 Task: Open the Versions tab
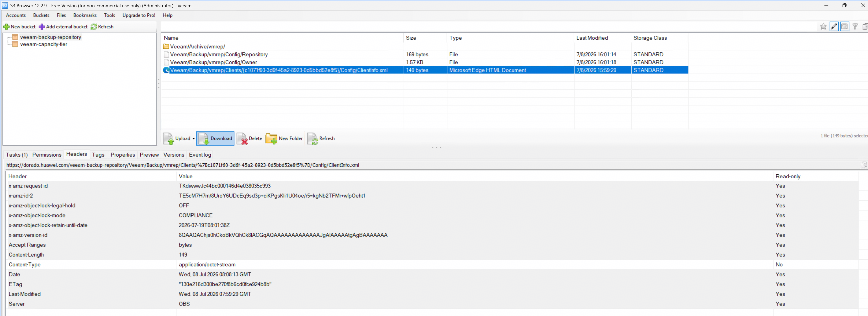click(x=174, y=155)
